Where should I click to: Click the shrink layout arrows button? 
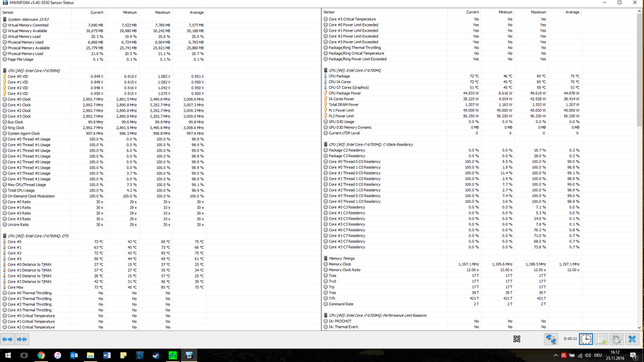[x=22, y=339]
